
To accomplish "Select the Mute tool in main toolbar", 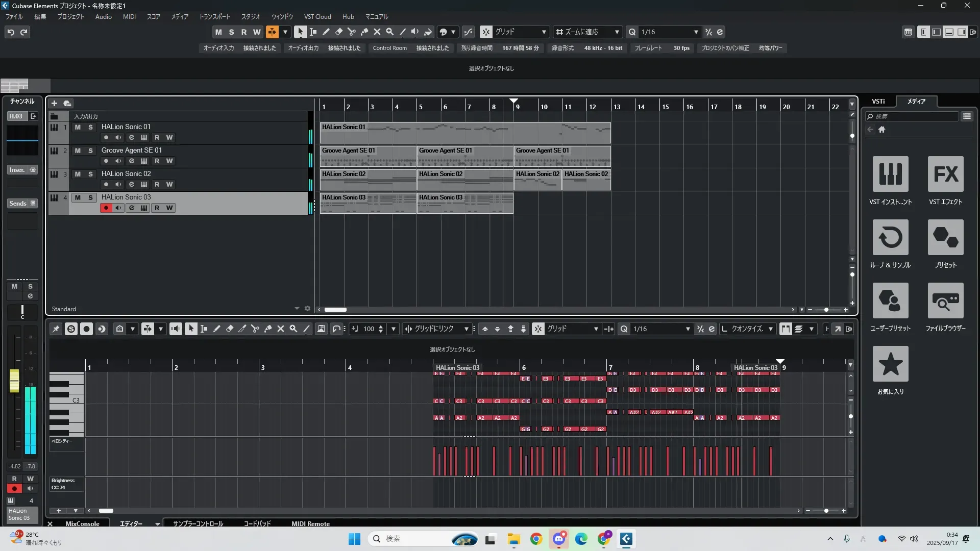I will click(377, 32).
